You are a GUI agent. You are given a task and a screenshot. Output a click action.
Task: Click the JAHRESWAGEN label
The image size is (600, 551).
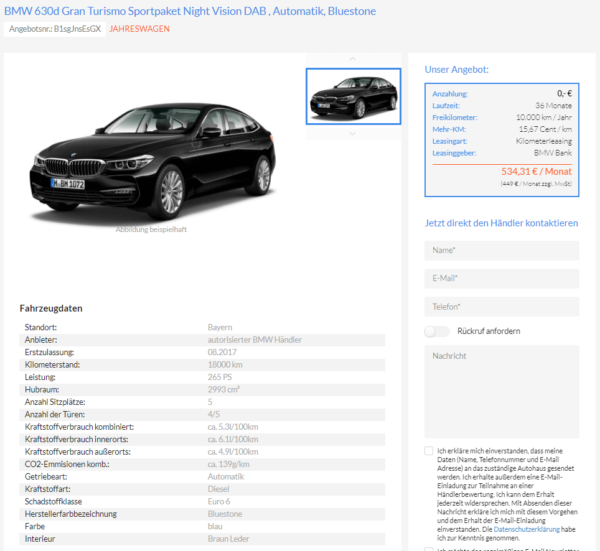[139, 29]
